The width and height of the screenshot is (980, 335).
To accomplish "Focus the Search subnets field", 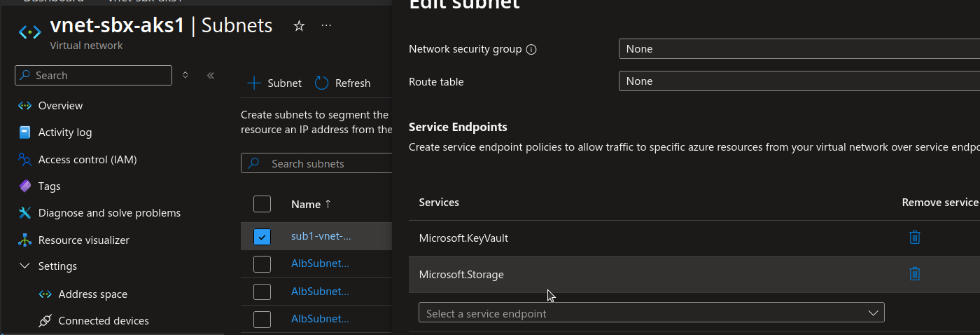I will point(316,163).
